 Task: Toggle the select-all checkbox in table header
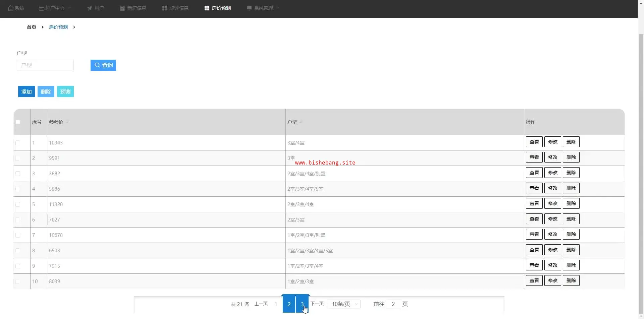click(18, 122)
